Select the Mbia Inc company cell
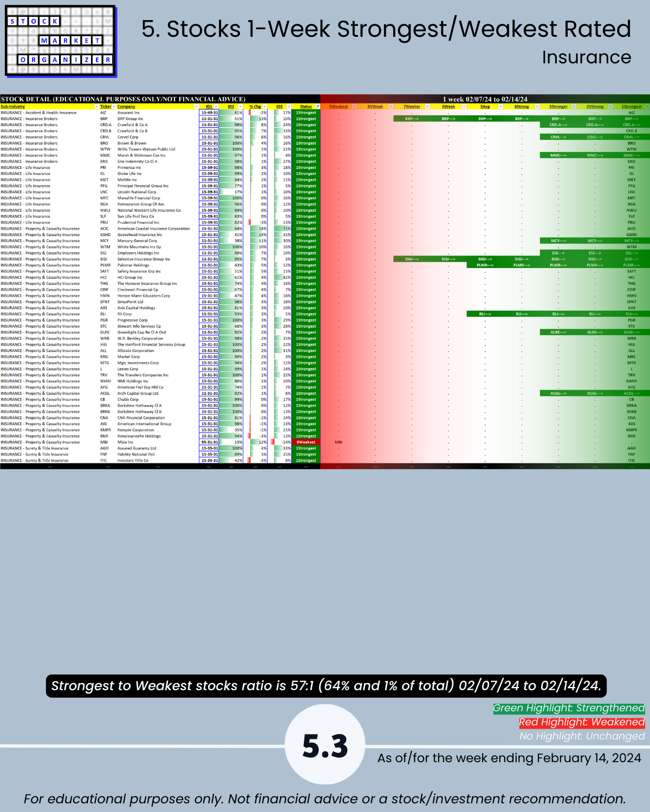The width and height of the screenshot is (650, 812). (x=158, y=442)
